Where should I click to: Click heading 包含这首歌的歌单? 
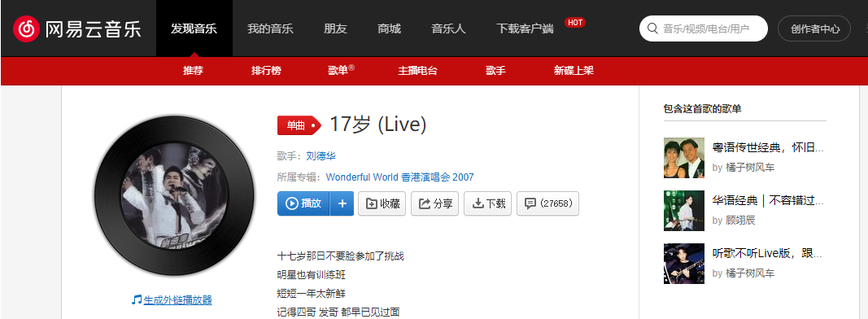coord(703,108)
